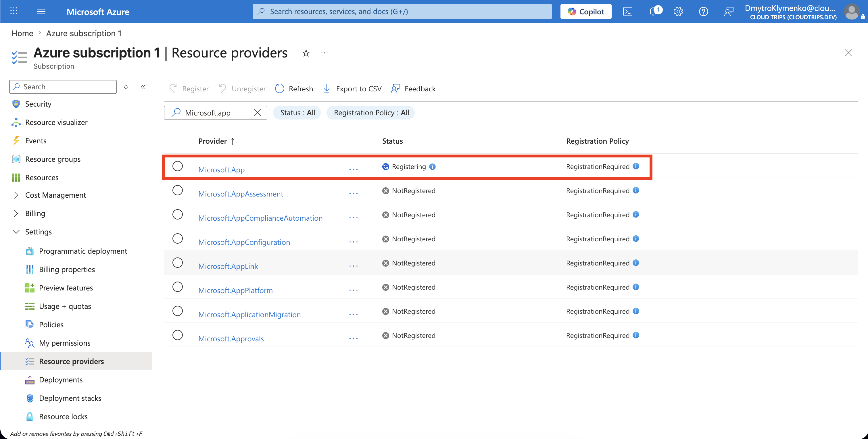
Task: Select the Microsoft.ApplicationMigration radio button
Action: (178, 311)
